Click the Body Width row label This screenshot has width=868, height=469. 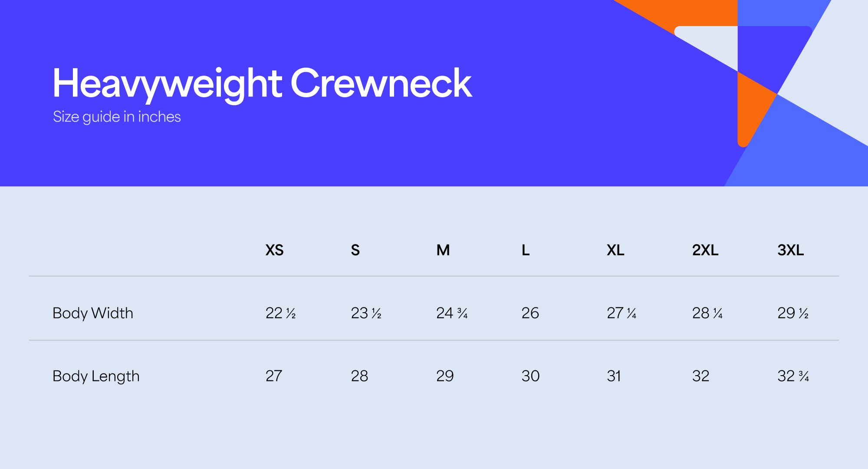pos(93,313)
